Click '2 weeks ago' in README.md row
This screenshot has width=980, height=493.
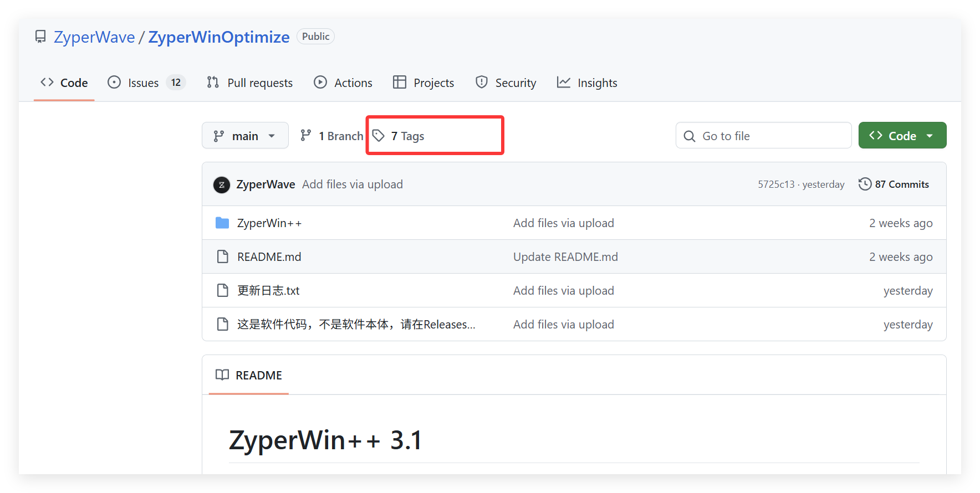pos(901,257)
